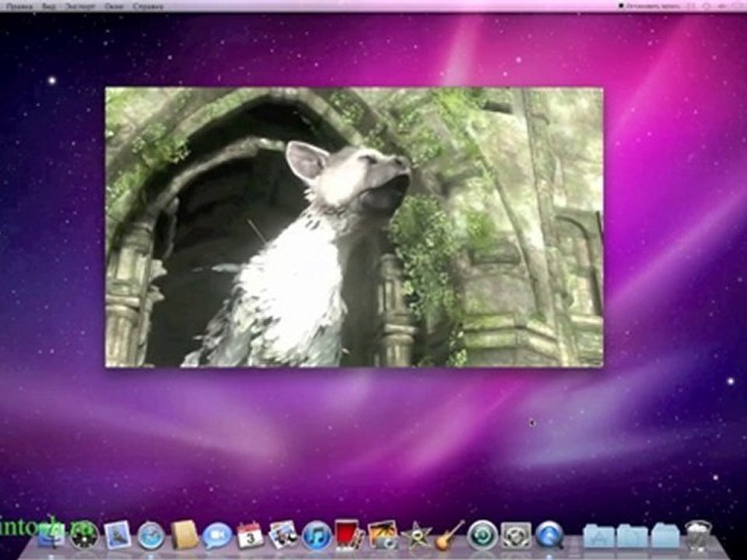
Task: Open the Справка menu
Action: pos(148,6)
